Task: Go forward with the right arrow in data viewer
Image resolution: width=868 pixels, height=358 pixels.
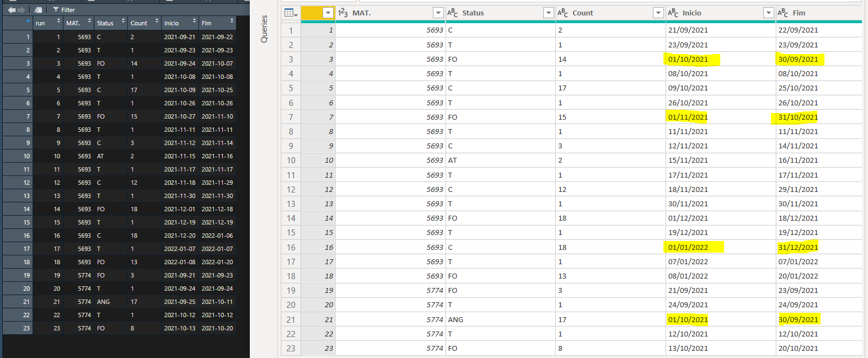Action: [x=22, y=10]
